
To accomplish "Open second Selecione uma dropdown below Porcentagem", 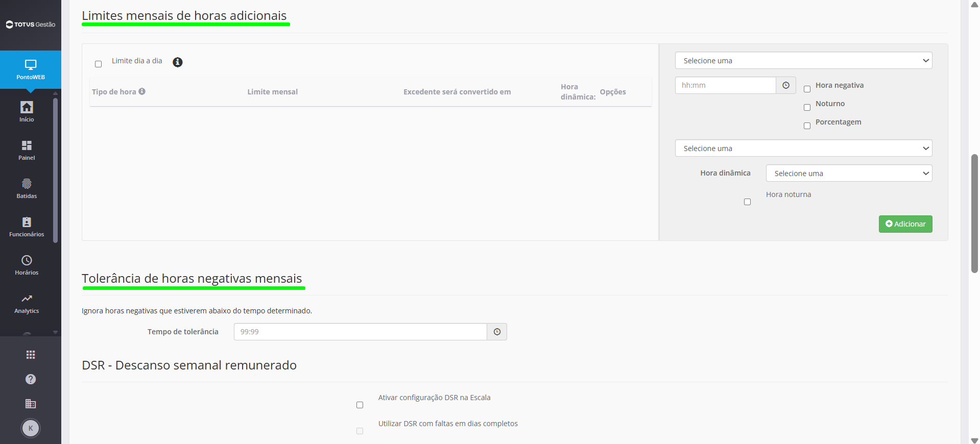I will click(803, 148).
